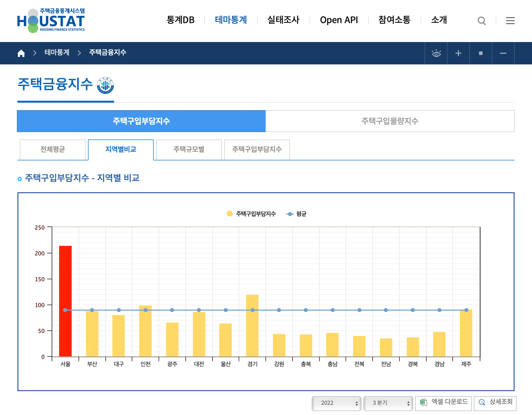532x415 pixels.
Task: Click the 경기 bar in chart
Action: pos(252,325)
